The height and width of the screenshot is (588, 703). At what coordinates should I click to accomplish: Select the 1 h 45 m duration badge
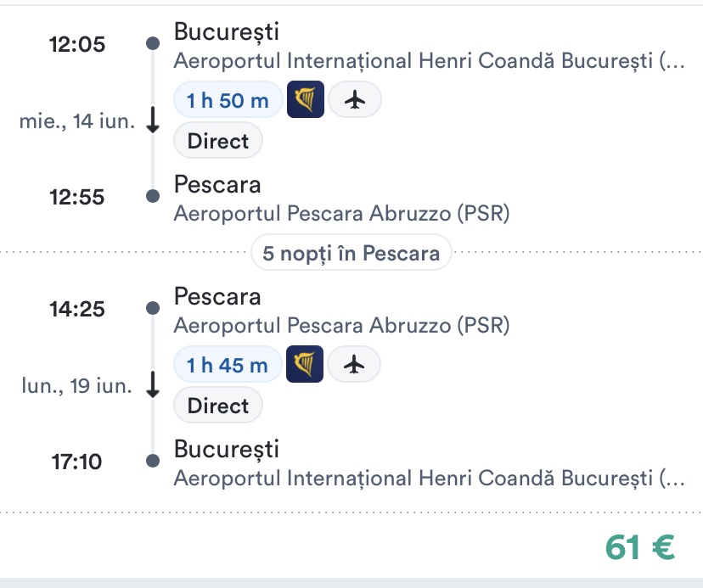(x=228, y=366)
